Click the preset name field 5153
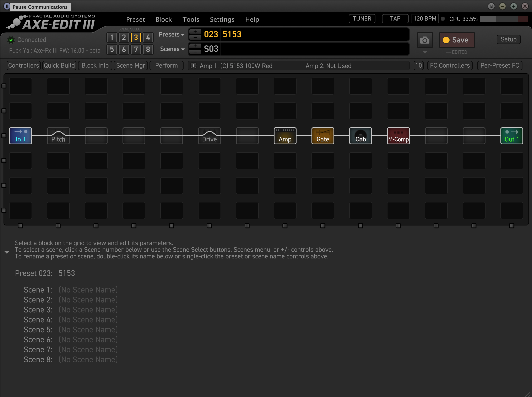 [x=315, y=34]
